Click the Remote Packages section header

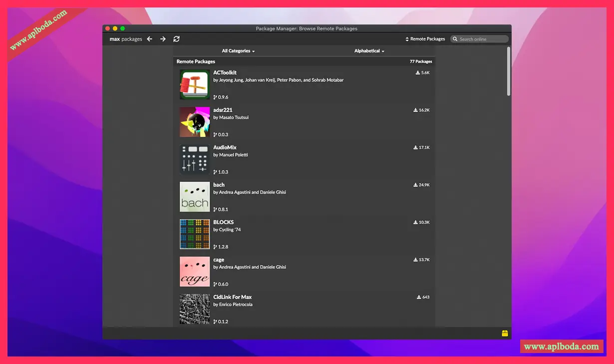196,61
